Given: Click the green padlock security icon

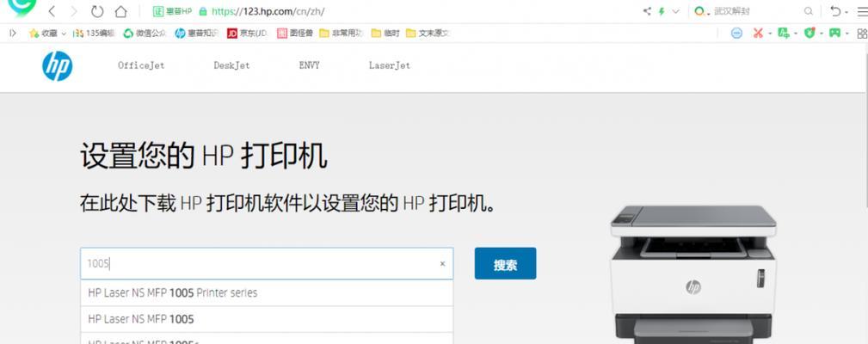Looking at the screenshot, I should point(203,11).
